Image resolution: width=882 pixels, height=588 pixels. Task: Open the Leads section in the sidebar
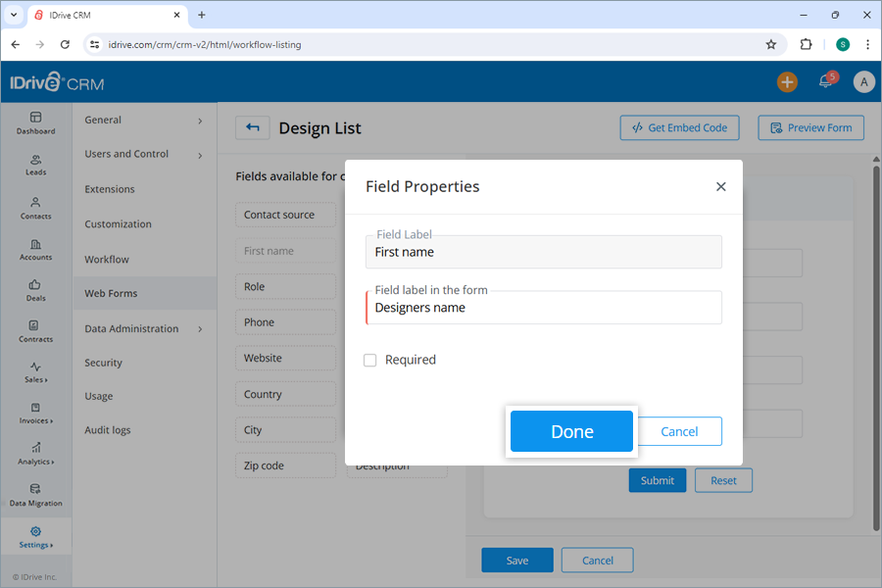35,165
